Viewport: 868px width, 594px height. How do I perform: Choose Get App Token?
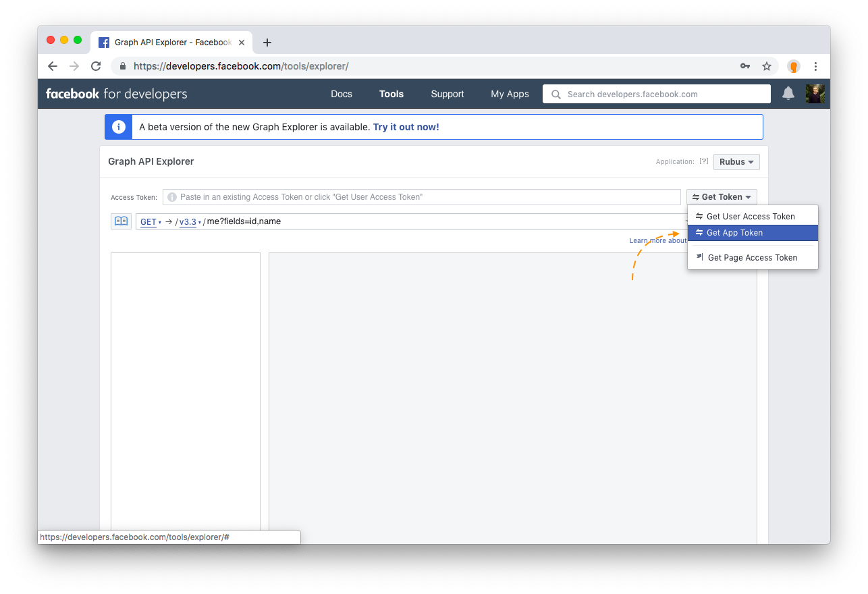pos(753,233)
